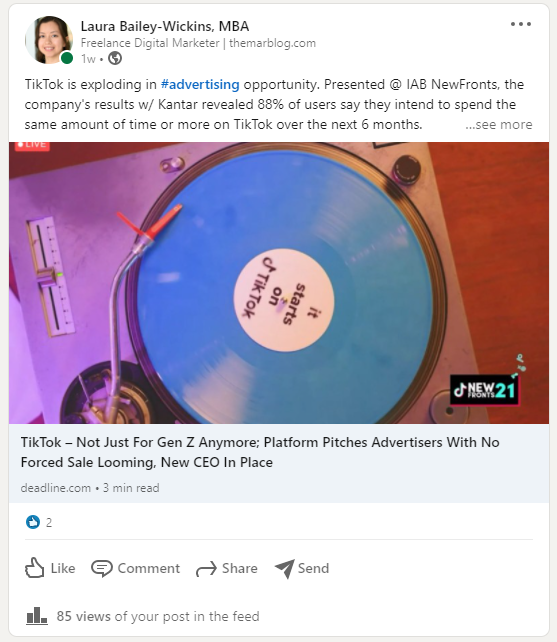The height and width of the screenshot is (642, 557).
Task: Toggle Like on this post
Action: pyautogui.click(x=50, y=568)
